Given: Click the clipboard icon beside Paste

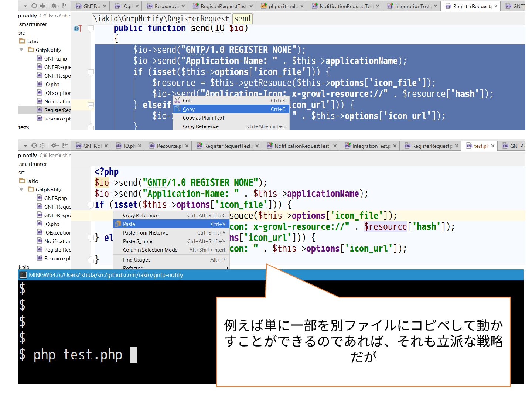Looking at the screenshot, I should pos(117,224).
